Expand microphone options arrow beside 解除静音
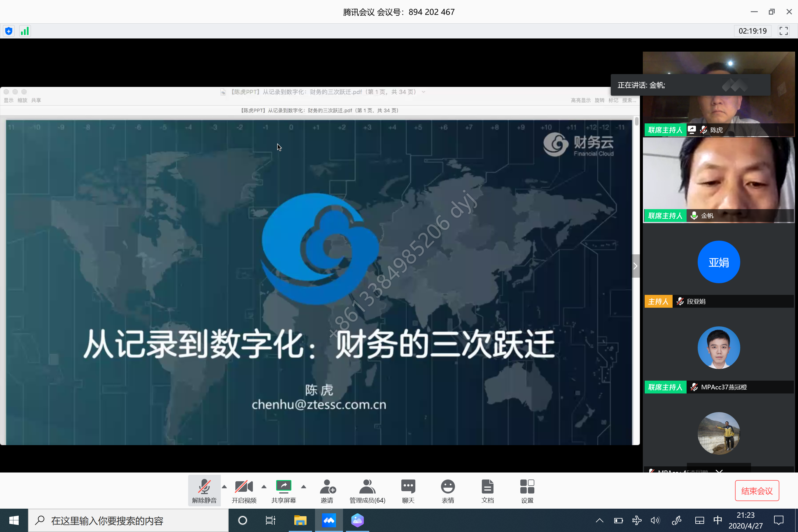Image resolution: width=798 pixels, height=532 pixels. [224, 487]
